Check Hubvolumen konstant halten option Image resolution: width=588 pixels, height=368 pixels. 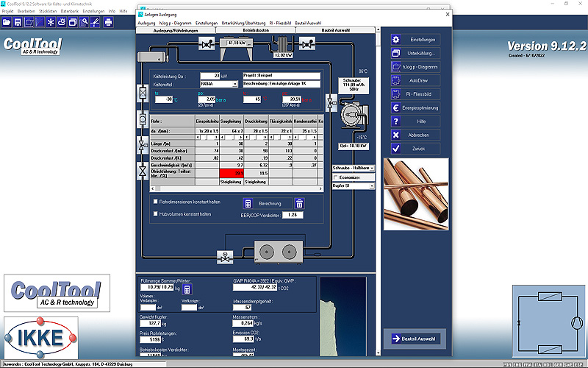point(154,213)
